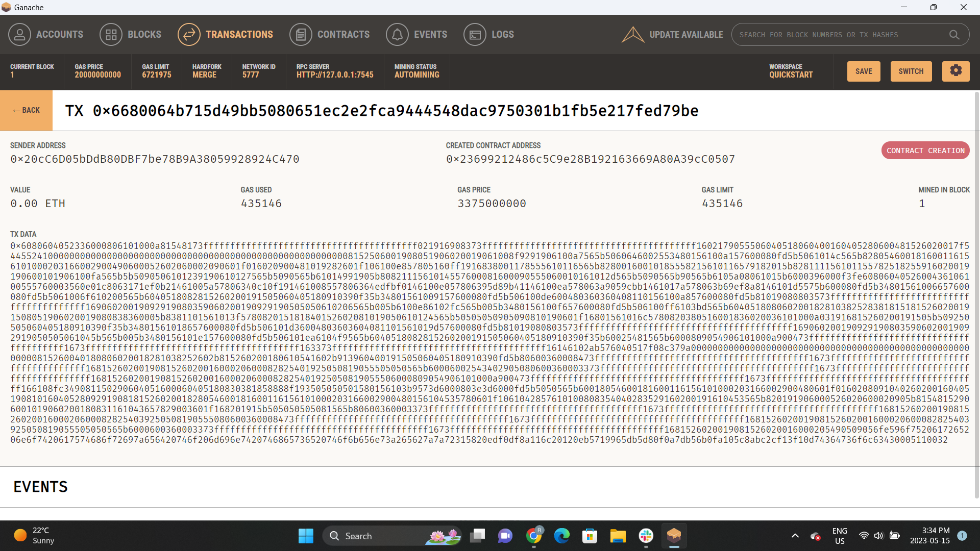The image size is (980, 551).
Task: Open the Ganache app icon in taskbar
Action: pyautogui.click(x=674, y=536)
